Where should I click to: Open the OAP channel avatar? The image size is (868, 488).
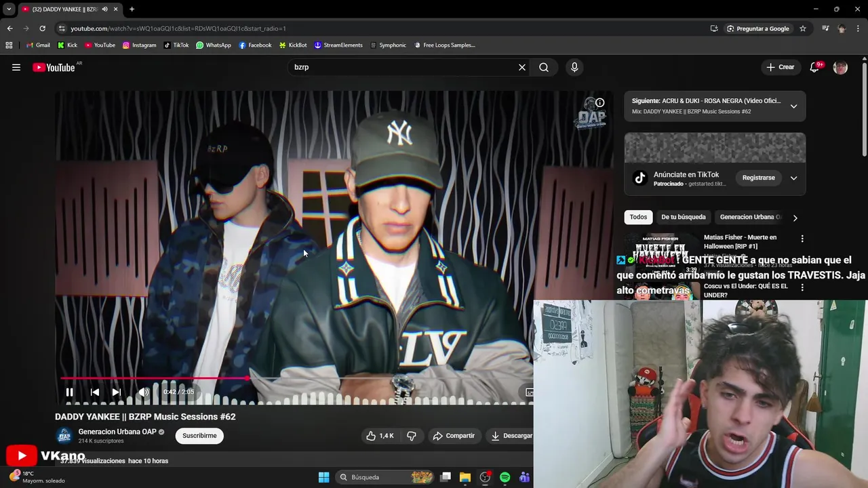64,436
